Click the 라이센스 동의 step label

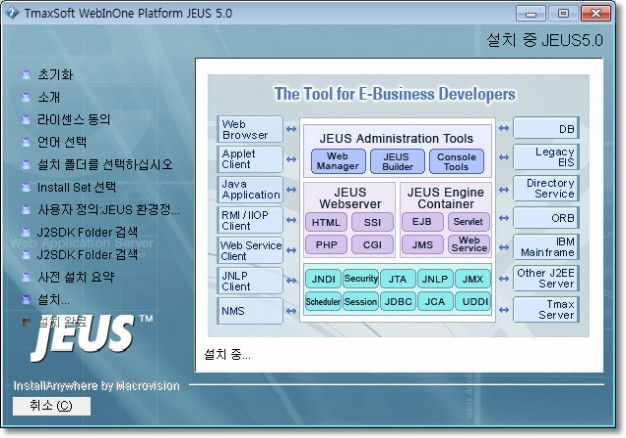point(74,119)
